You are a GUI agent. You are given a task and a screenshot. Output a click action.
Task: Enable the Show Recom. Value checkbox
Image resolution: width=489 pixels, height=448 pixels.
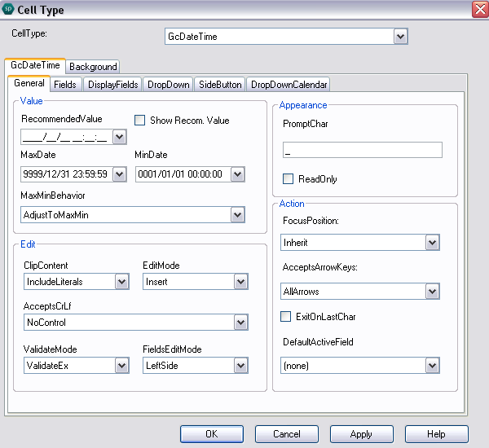139,121
